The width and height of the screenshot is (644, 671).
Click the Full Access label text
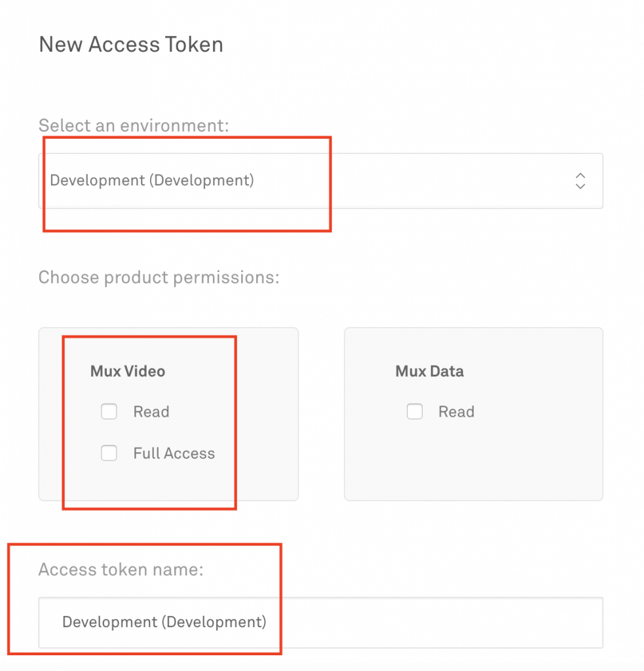tap(174, 453)
